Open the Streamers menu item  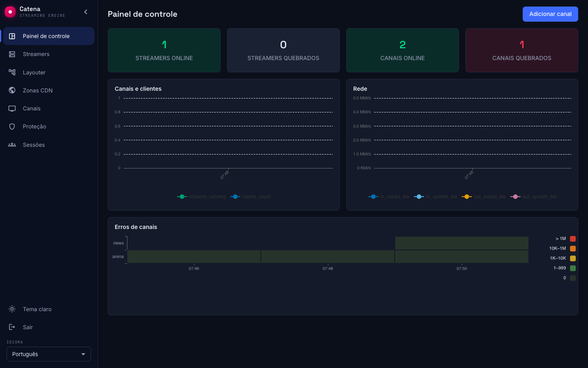pos(49,54)
